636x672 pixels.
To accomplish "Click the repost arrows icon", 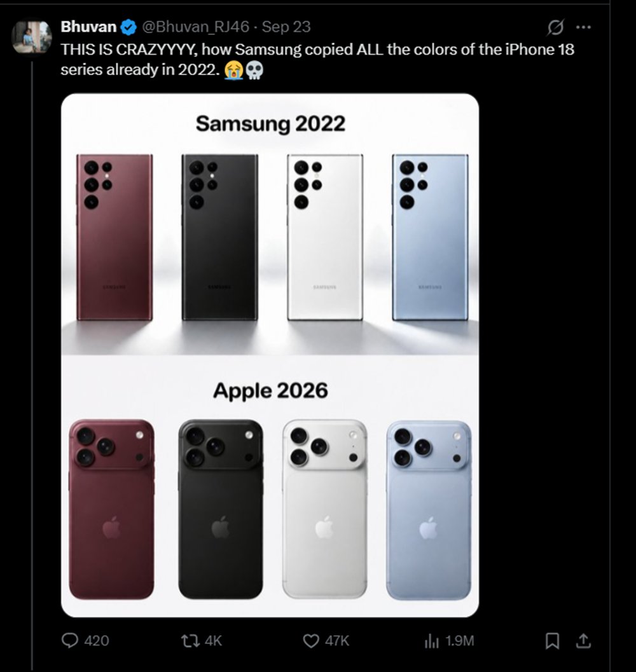I will click(x=190, y=641).
